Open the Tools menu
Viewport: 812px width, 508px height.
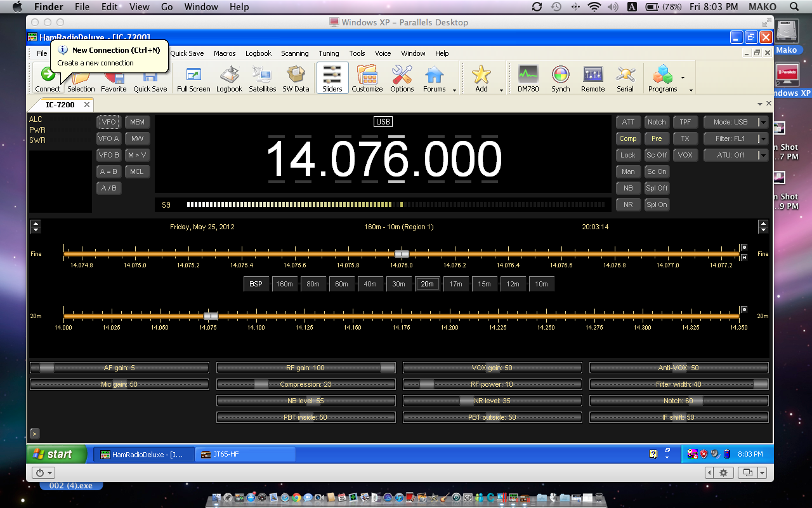pyautogui.click(x=357, y=53)
